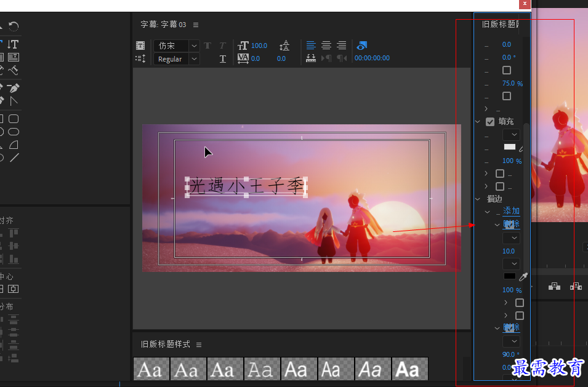
Task: Click the 添加 stroke link
Action: click(x=511, y=211)
